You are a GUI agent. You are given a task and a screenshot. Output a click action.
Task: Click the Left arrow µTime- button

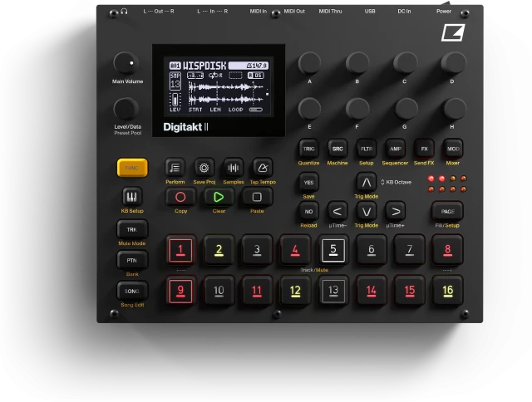pos(337,212)
